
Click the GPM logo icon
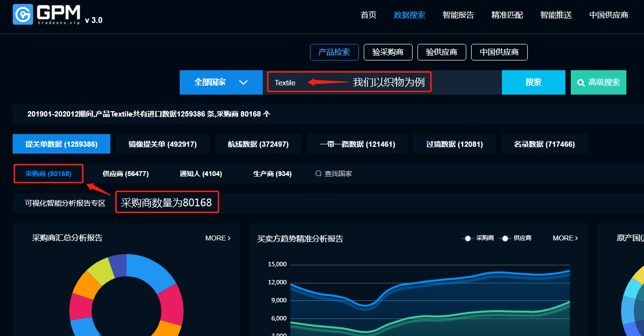click(22, 15)
